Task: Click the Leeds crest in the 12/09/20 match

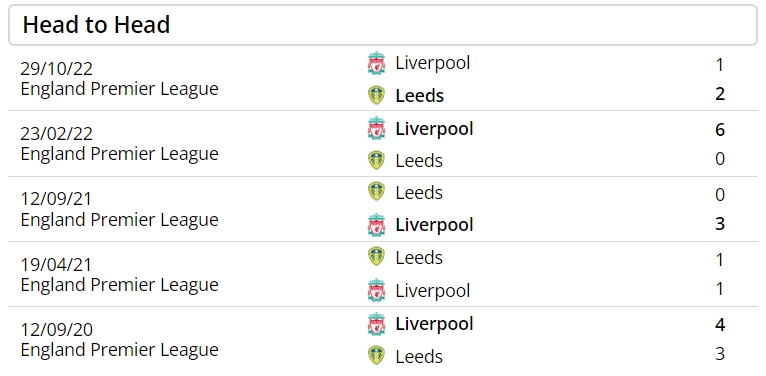Action: [x=376, y=355]
